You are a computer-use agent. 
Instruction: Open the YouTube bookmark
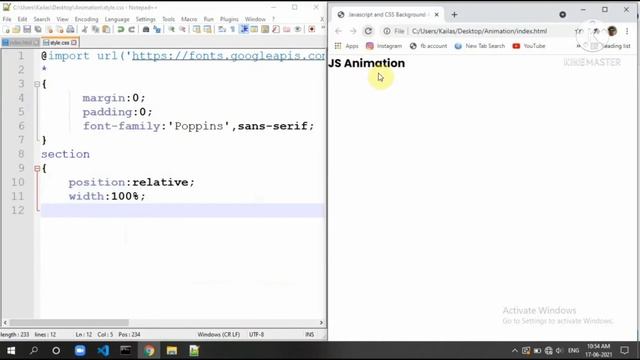(529, 46)
